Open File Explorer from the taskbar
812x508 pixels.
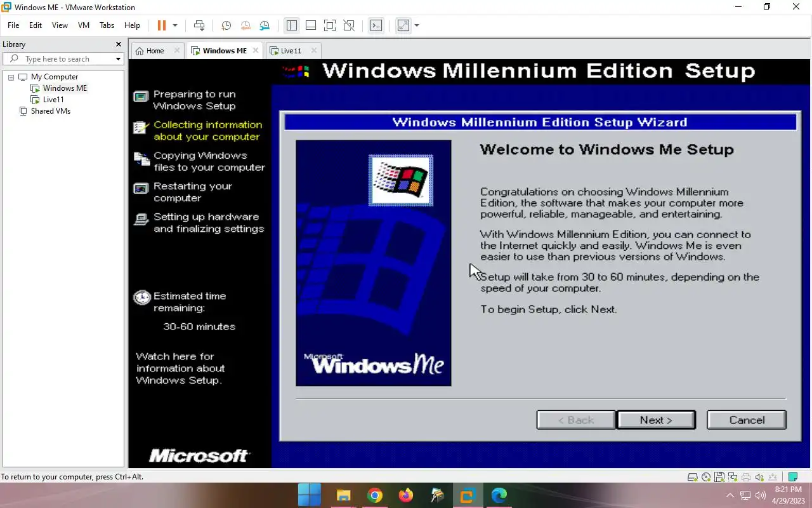pyautogui.click(x=343, y=495)
